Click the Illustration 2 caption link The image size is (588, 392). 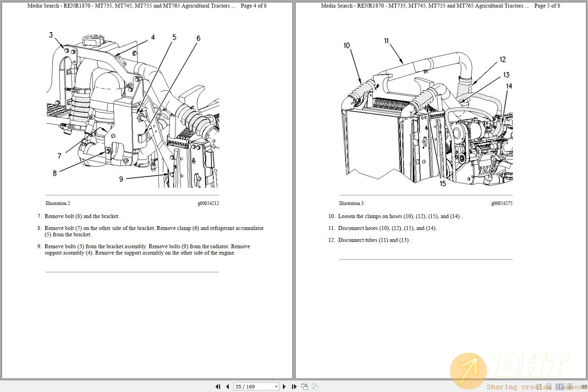pyautogui.click(x=58, y=203)
